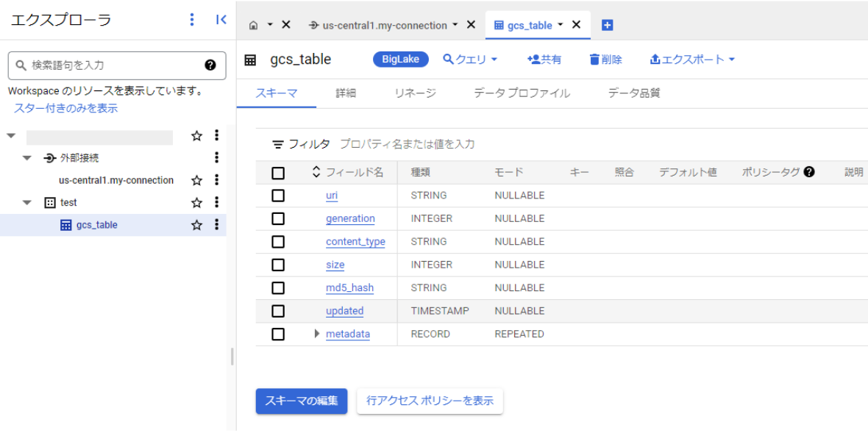Click the filter icon above schema table

278,145
